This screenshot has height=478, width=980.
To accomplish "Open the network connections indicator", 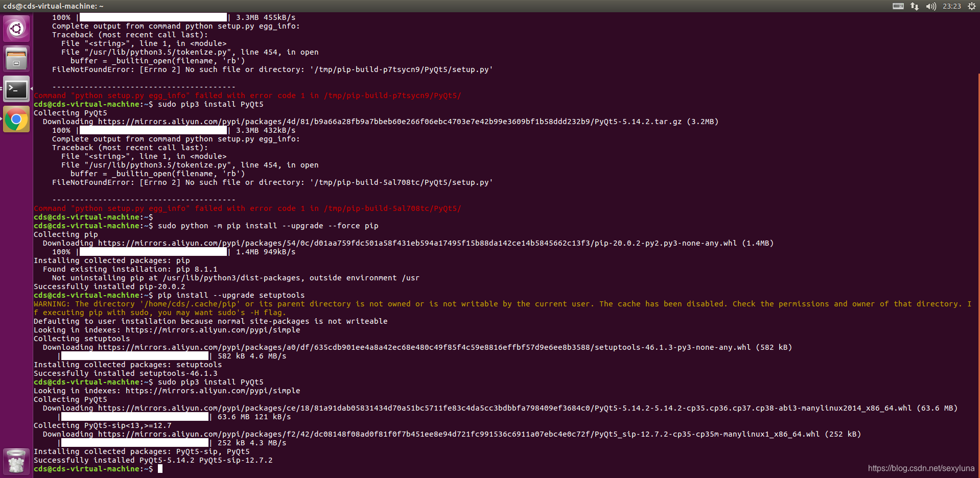I will coord(915,6).
